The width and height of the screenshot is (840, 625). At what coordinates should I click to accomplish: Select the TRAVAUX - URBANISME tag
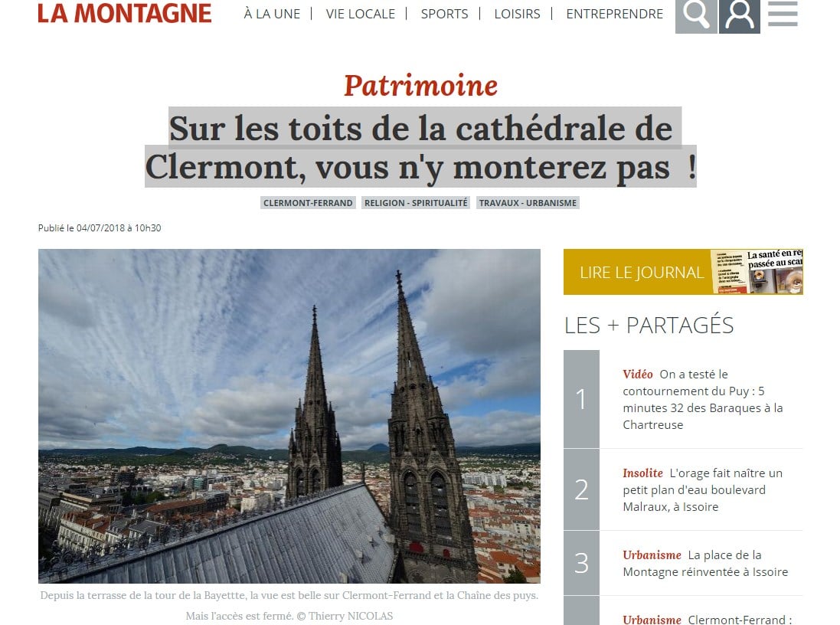[528, 203]
